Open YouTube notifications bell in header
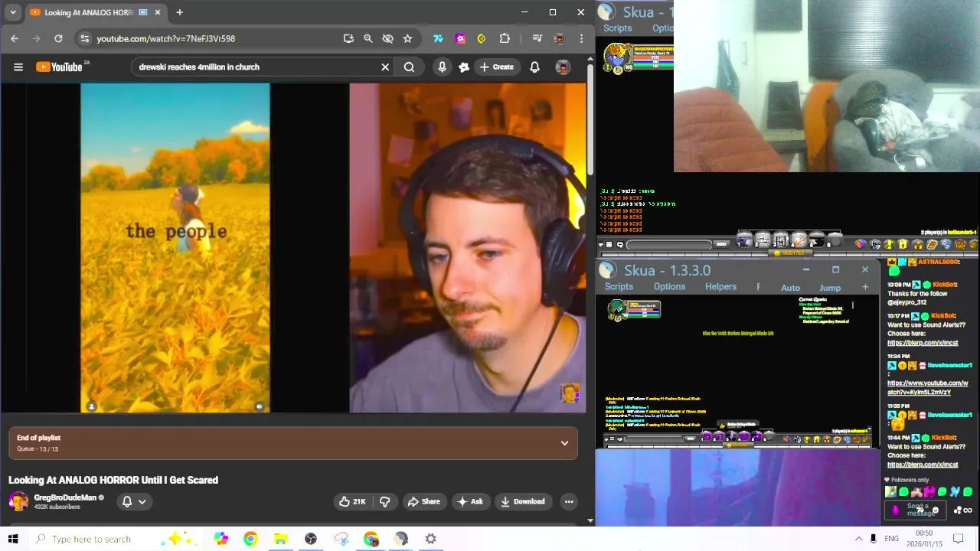The image size is (980, 551). point(534,67)
